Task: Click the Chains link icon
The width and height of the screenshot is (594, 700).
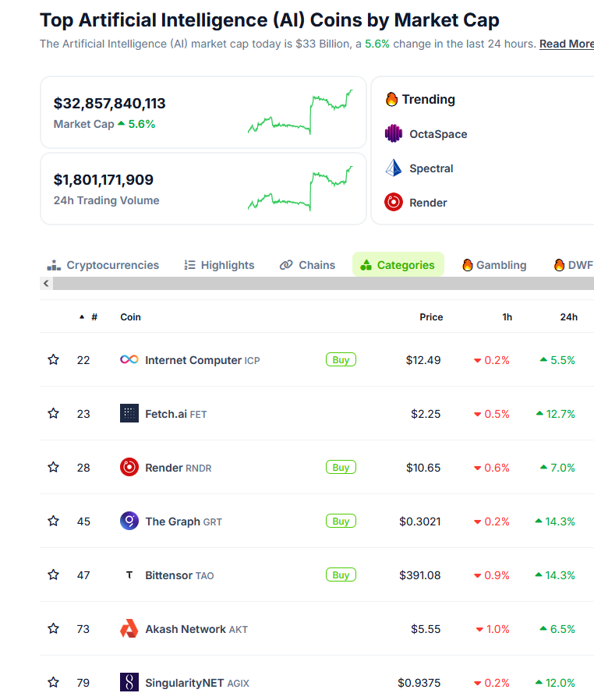Action: (x=286, y=265)
